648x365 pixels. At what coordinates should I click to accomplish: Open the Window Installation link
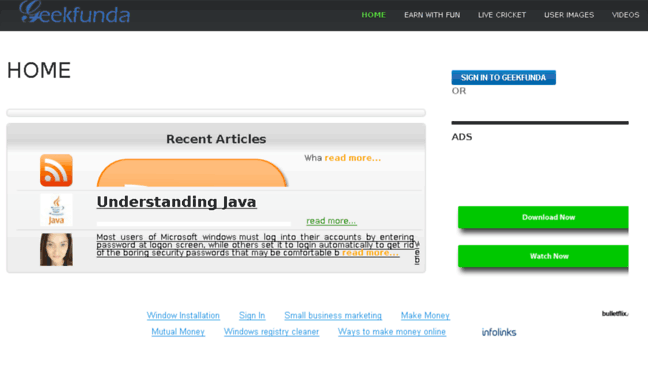click(183, 315)
